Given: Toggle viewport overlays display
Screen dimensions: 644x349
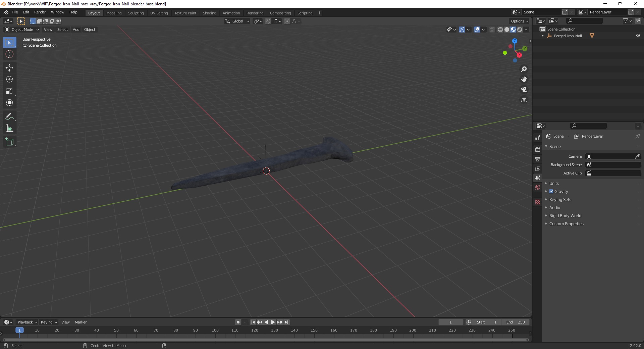Looking at the screenshot, I should tap(477, 30).
